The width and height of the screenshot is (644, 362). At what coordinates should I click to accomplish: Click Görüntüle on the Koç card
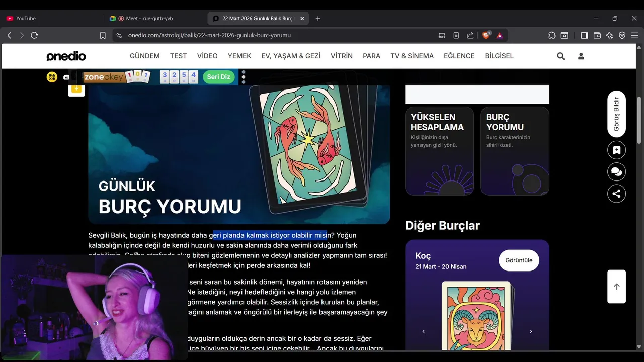click(519, 260)
